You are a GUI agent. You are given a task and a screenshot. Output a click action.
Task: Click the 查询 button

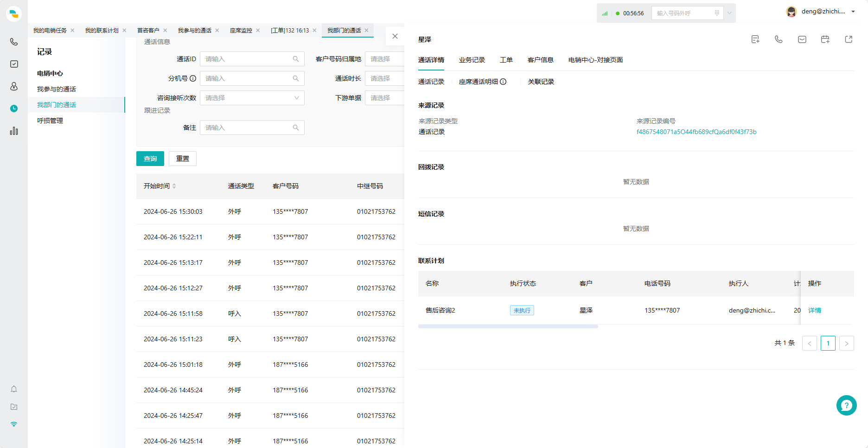(150, 159)
